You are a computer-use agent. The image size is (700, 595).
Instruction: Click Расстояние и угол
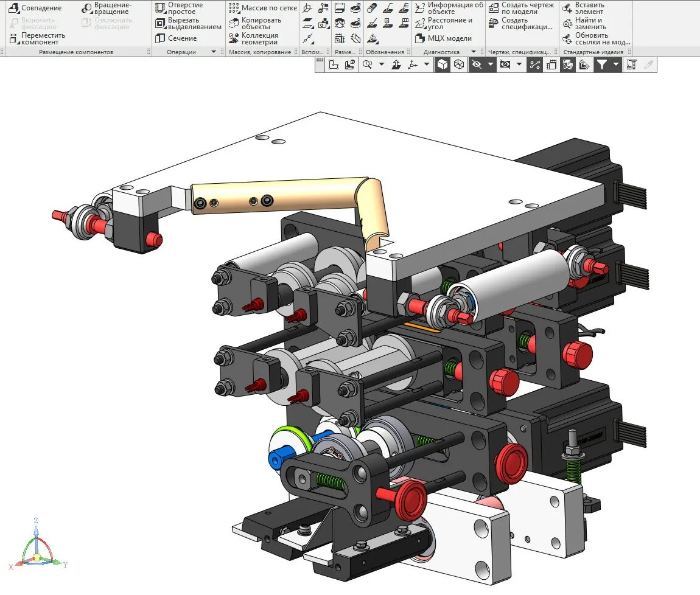click(x=444, y=23)
